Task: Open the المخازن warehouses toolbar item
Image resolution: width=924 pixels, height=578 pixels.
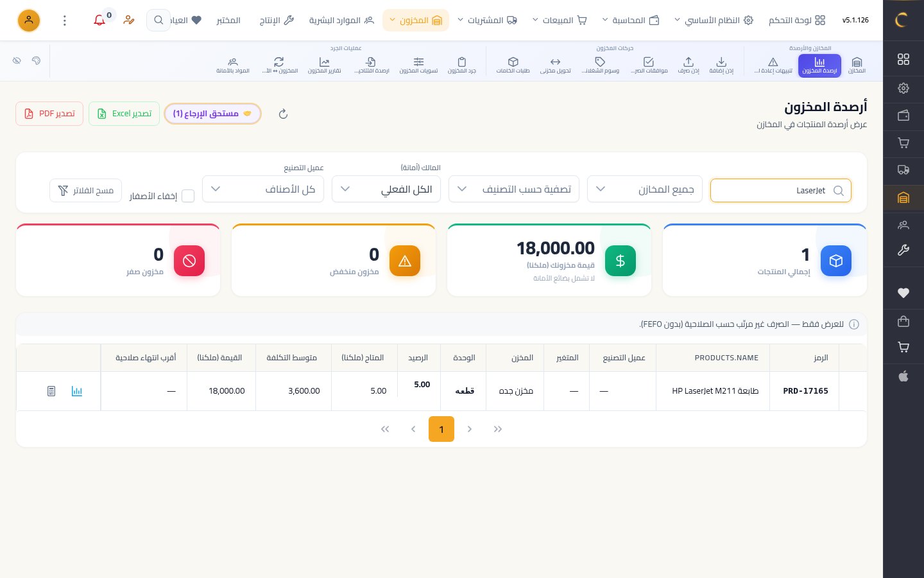Action: [857, 65]
